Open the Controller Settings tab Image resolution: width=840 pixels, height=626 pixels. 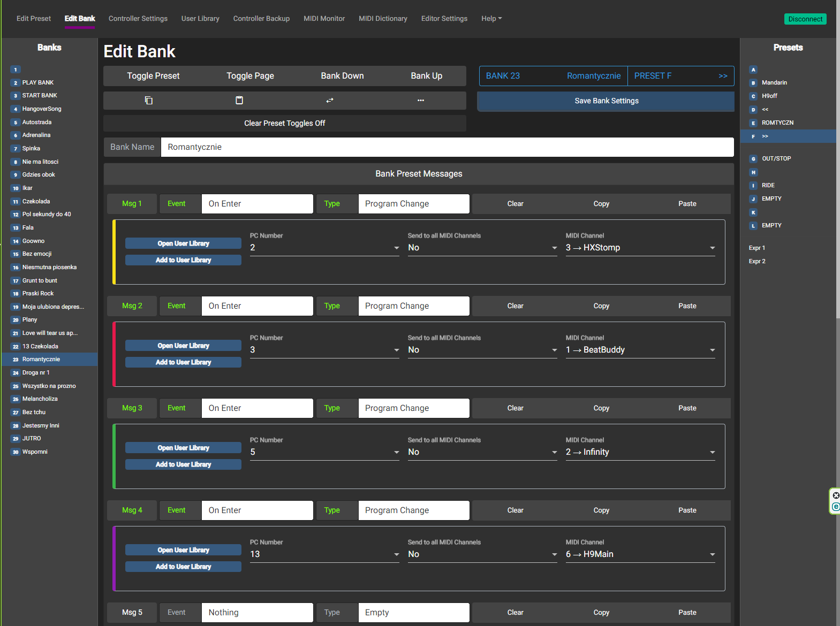point(138,19)
